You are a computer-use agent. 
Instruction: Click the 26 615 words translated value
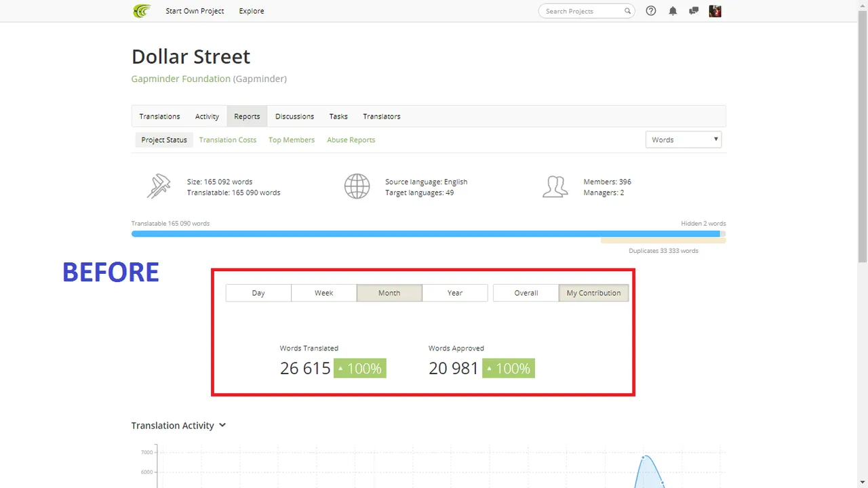tap(305, 368)
